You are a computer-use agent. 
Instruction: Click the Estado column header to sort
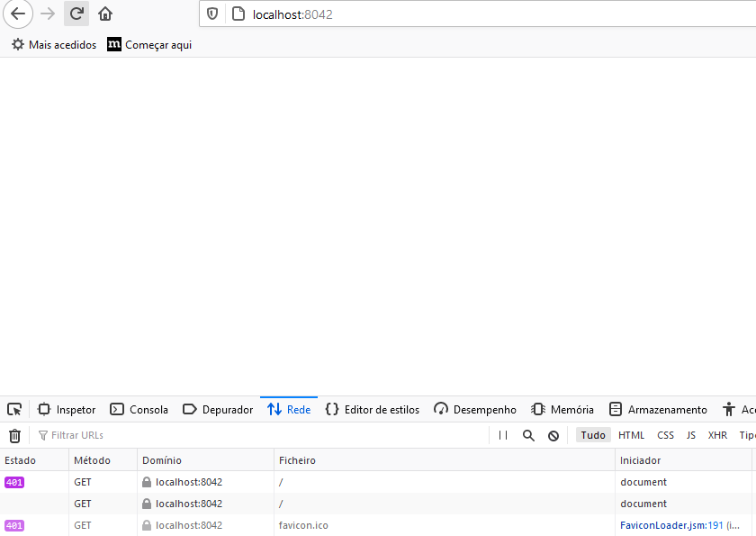[x=18, y=460]
